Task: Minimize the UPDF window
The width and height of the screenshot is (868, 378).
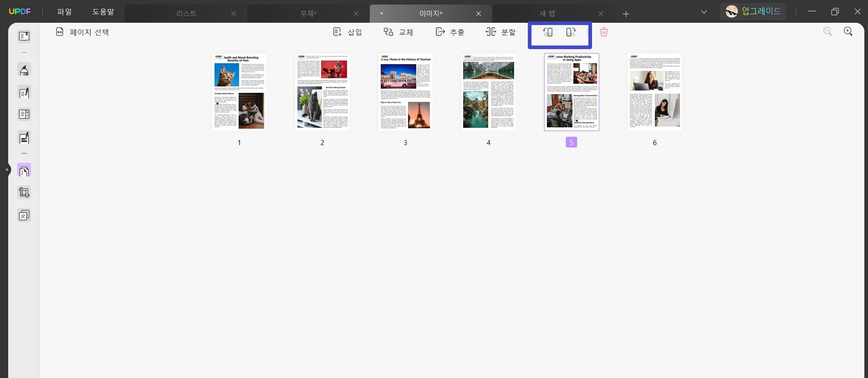Action: pos(812,11)
